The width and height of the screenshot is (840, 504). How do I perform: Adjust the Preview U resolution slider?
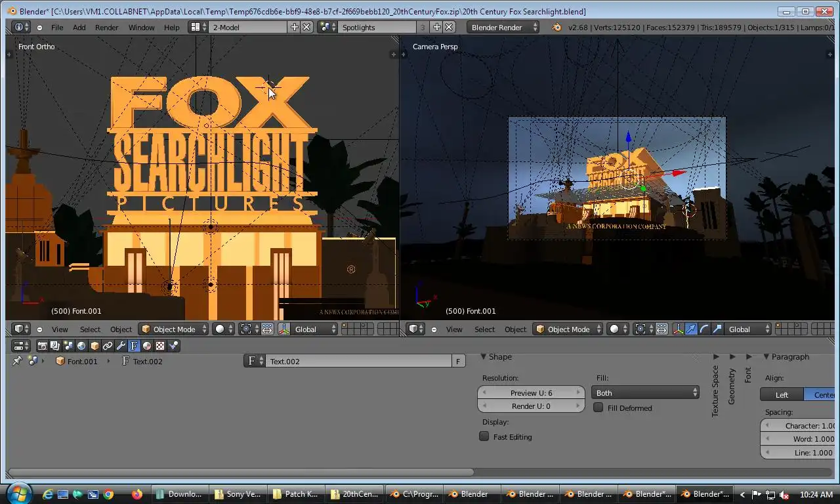click(x=531, y=392)
